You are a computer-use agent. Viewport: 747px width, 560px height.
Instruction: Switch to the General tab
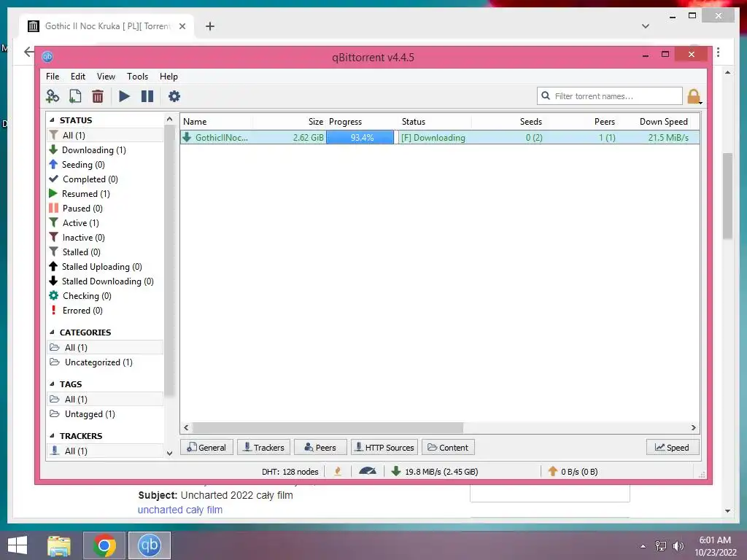206,447
